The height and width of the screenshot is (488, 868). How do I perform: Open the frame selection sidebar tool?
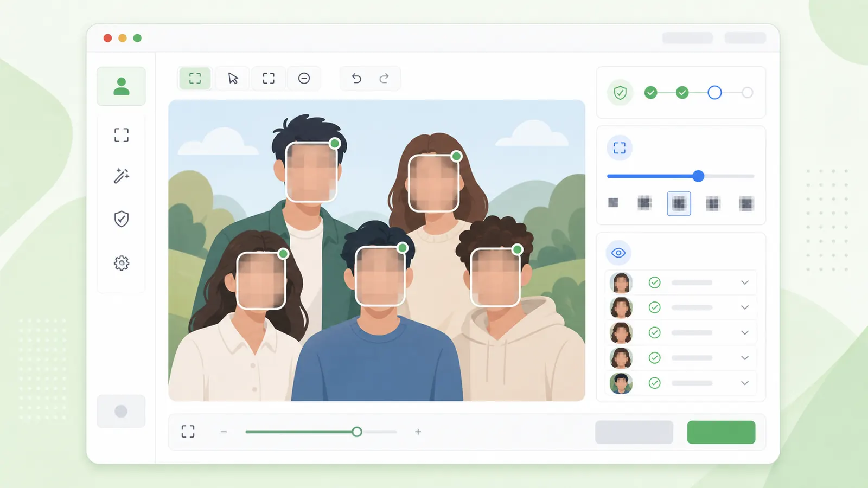click(x=122, y=135)
